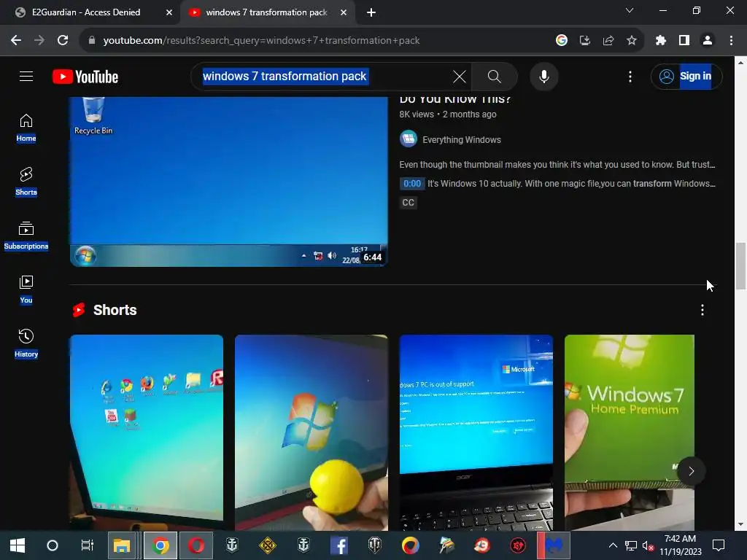
Task: Switch to E2Guardian - Access Denied tab
Action: (86, 12)
